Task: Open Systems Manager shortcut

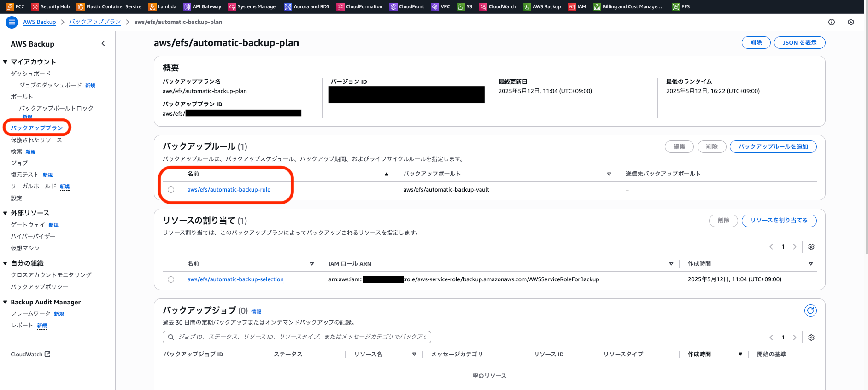Action: (253, 6)
